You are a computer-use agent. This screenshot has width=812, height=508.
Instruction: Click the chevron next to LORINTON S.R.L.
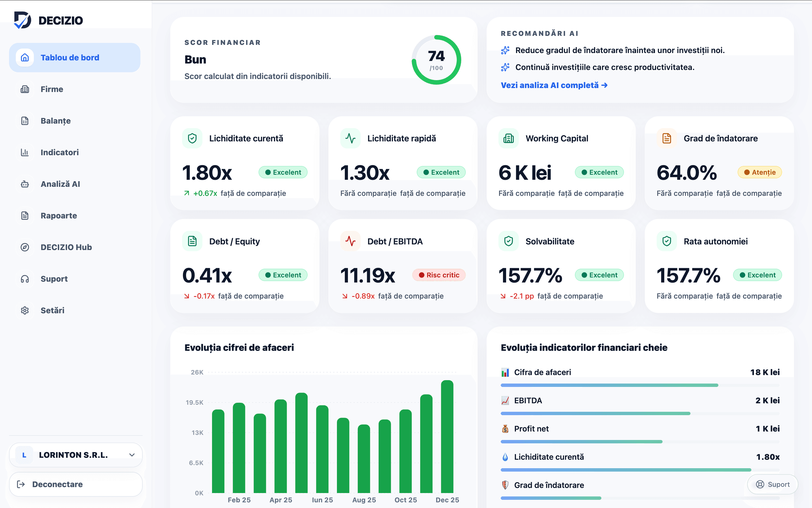[132, 455]
